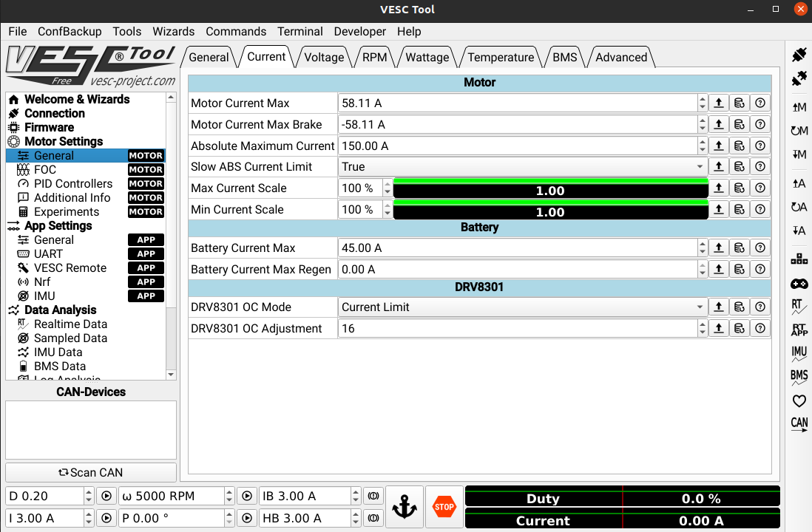Click the Duty 0.0 % gauge bar

pos(623,497)
